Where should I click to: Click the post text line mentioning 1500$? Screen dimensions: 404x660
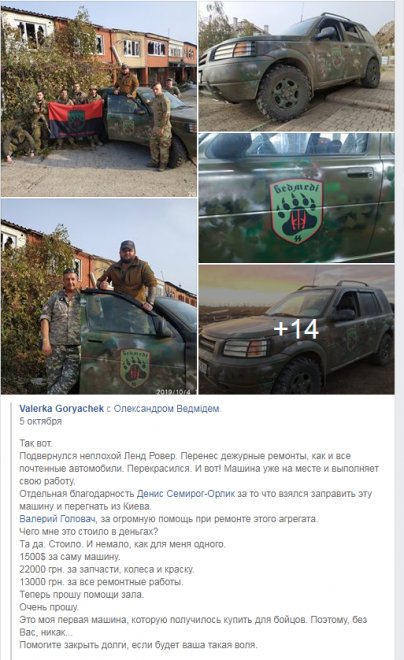click(69, 557)
